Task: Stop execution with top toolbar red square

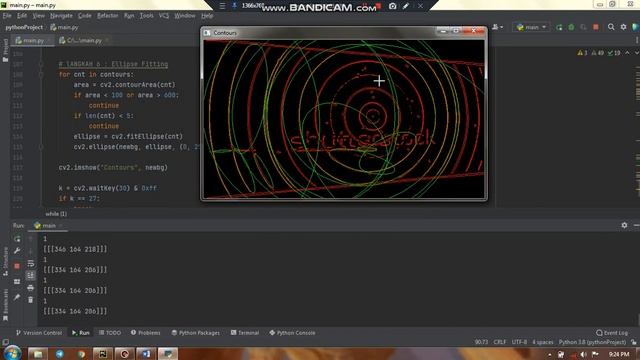Action: point(596,27)
